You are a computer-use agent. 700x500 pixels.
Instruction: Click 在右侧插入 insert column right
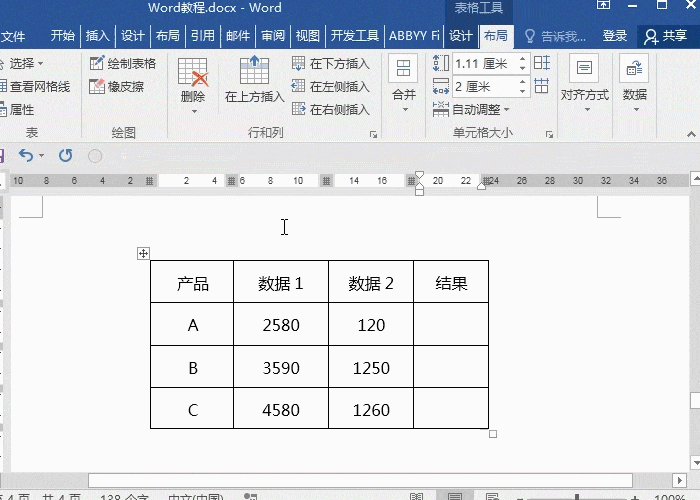pos(331,109)
